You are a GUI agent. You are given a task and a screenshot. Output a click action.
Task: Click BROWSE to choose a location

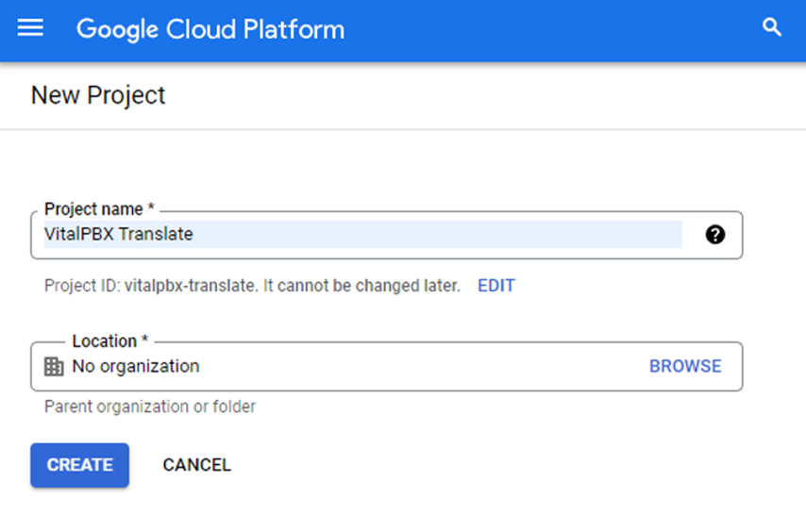click(x=685, y=366)
